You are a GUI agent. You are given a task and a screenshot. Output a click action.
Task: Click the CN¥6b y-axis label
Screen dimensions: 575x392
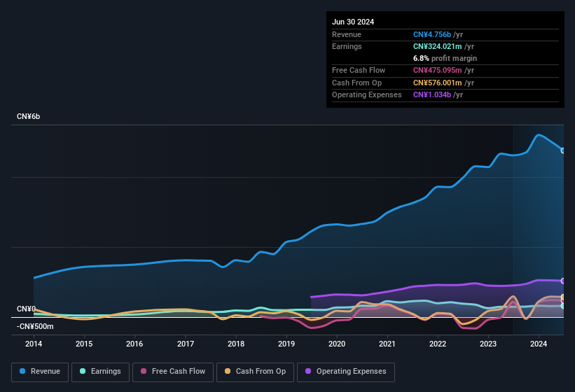[28, 116]
